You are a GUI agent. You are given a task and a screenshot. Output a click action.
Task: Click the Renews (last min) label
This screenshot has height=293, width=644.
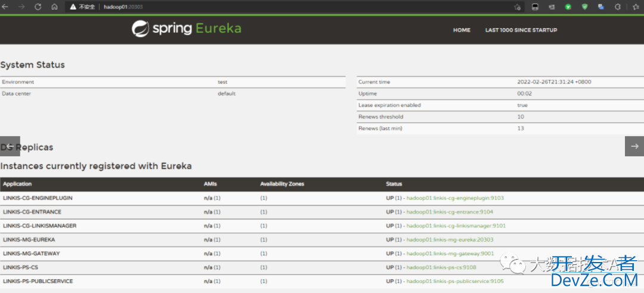pyautogui.click(x=380, y=129)
